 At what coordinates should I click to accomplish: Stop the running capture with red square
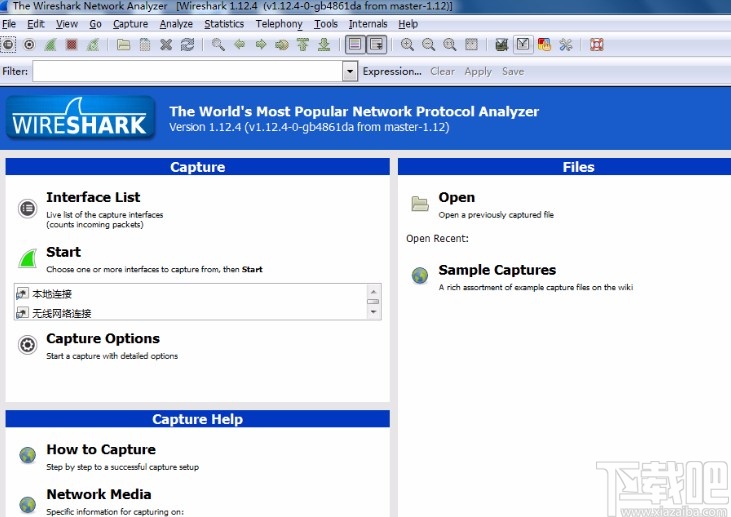[71, 45]
